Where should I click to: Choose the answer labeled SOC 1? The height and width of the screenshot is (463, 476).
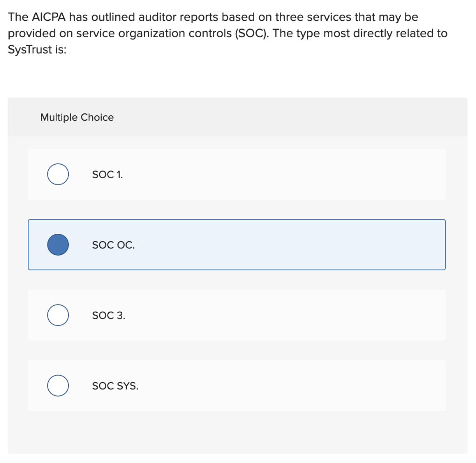(237, 174)
